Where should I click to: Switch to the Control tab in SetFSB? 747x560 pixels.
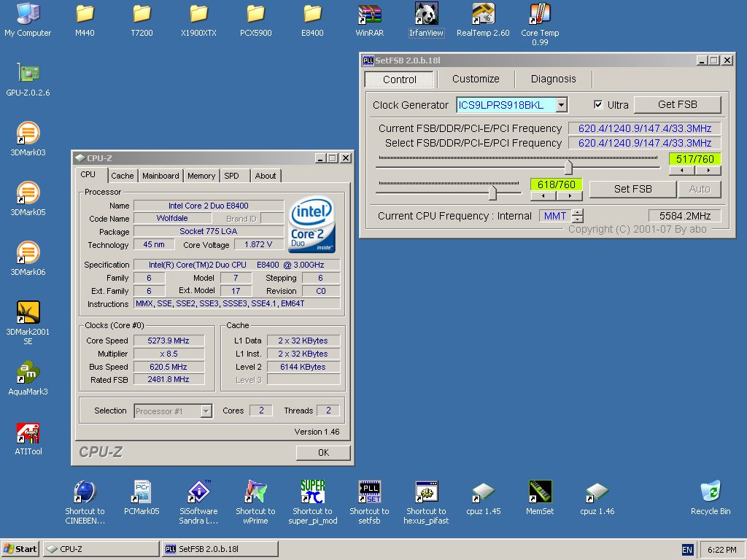(x=399, y=79)
